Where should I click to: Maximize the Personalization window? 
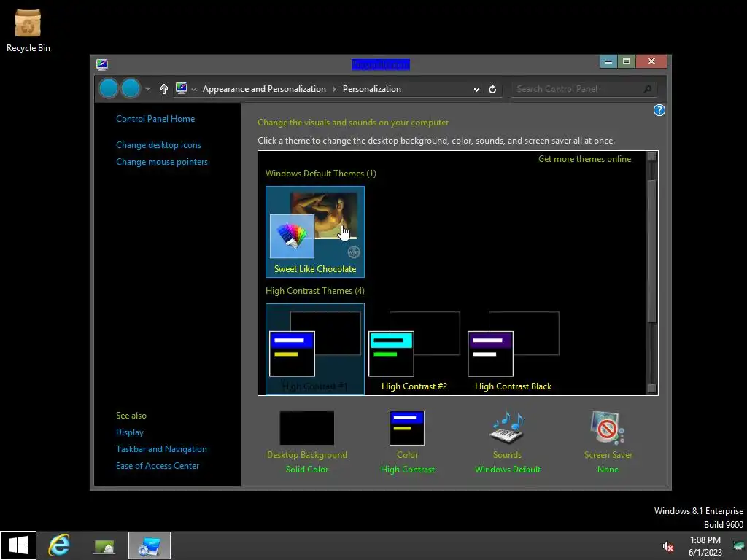tap(627, 62)
